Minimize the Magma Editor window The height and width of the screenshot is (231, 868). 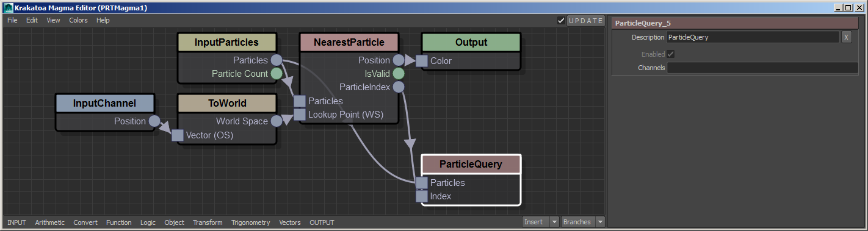(x=839, y=8)
